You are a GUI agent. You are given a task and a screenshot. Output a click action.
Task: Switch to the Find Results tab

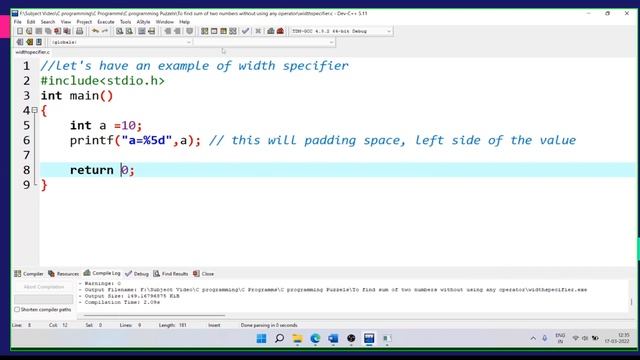[171, 273]
